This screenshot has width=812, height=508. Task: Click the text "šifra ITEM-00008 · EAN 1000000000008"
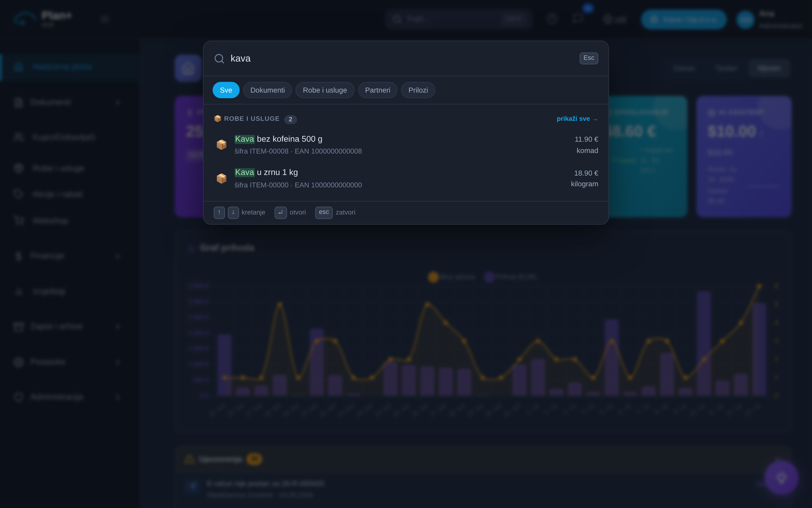[x=298, y=151]
